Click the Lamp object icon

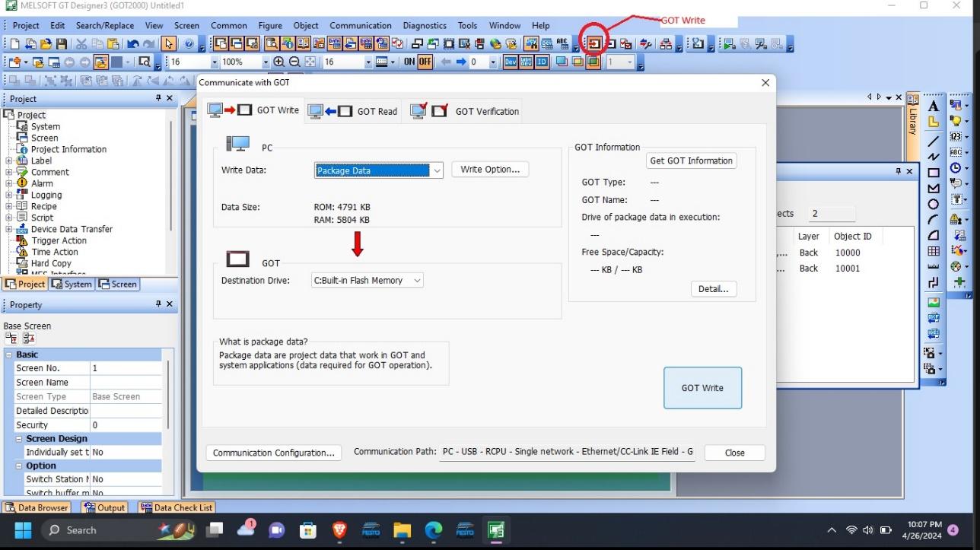(956, 121)
